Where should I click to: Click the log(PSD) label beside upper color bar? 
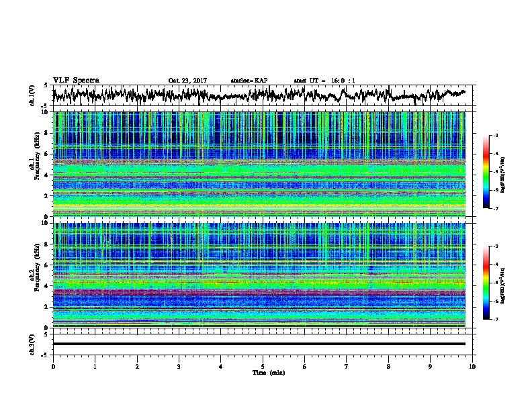(x=503, y=175)
